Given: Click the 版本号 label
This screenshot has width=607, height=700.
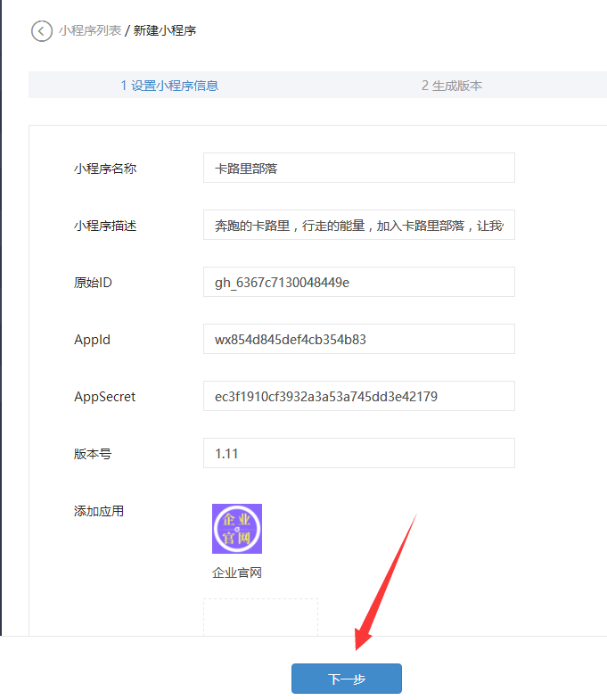Looking at the screenshot, I should 93,454.
